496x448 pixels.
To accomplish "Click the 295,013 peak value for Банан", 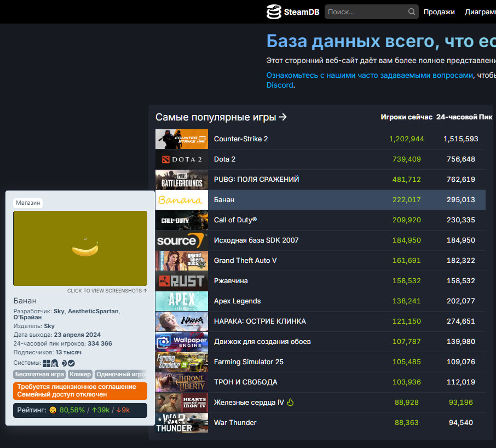I will (x=461, y=200).
